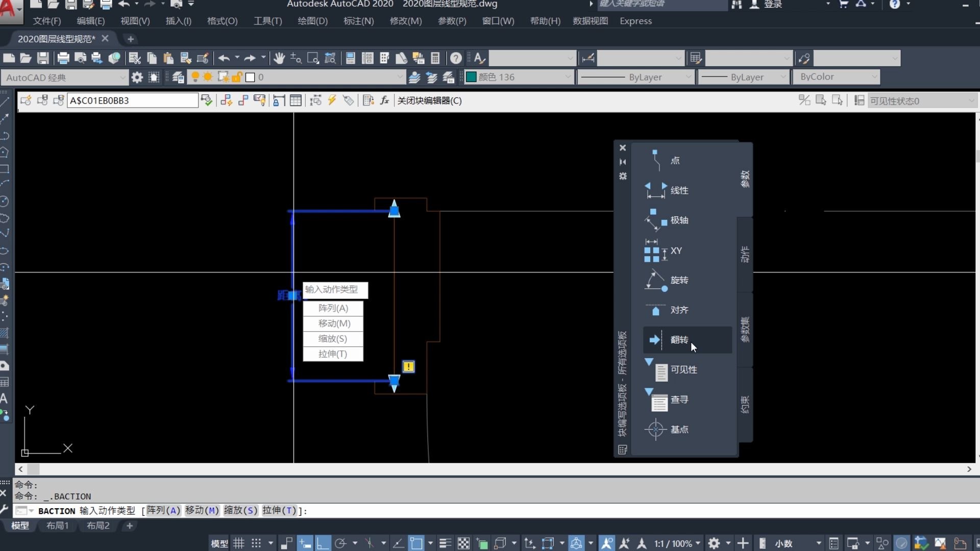980x551 pixels.
Task: Click the teal color 136 swatch
Action: pyautogui.click(x=471, y=77)
